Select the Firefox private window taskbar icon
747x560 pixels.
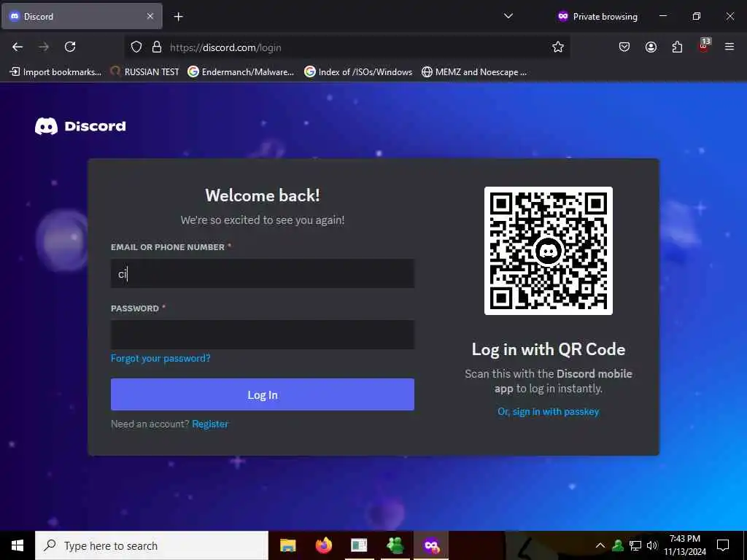(431, 545)
